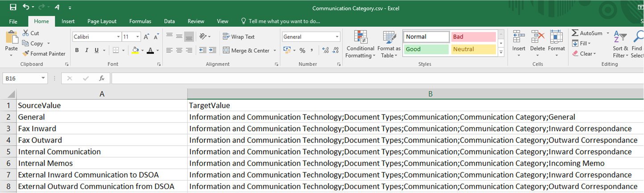Image resolution: width=644 pixels, height=193 pixels.
Task: Open the Paste clipboard button
Action: pos(11,44)
